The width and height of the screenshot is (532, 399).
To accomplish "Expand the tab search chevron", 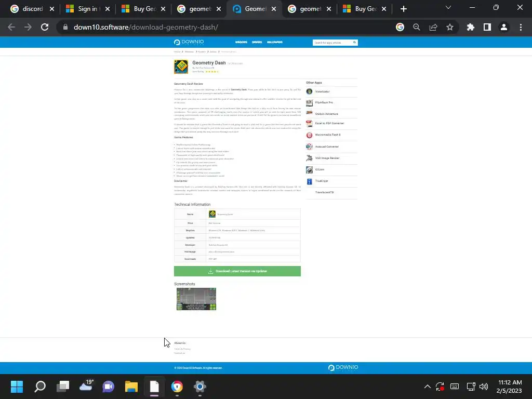I will click(448, 7).
